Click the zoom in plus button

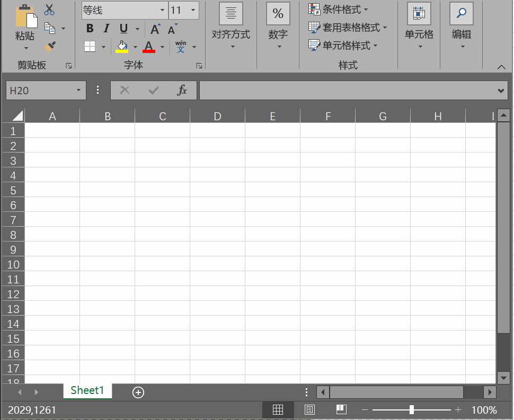coord(458,409)
